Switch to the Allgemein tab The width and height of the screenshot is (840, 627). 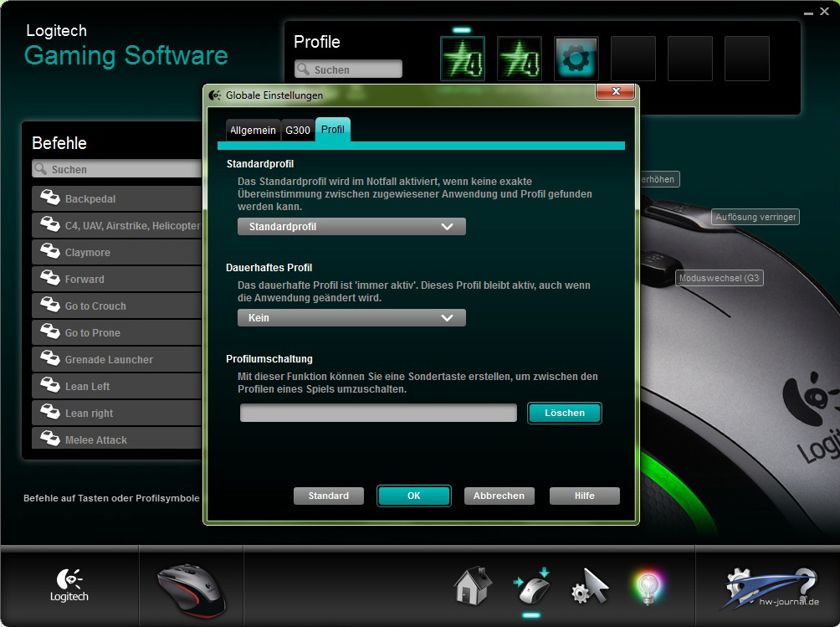[x=253, y=131]
